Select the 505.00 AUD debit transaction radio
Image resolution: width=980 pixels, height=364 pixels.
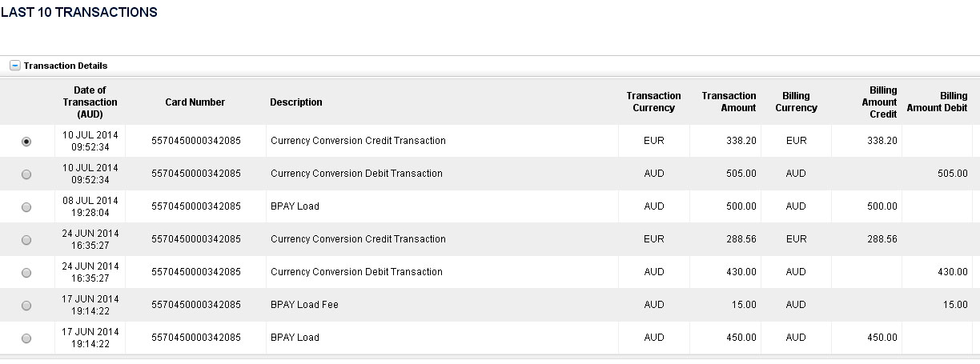point(26,174)
